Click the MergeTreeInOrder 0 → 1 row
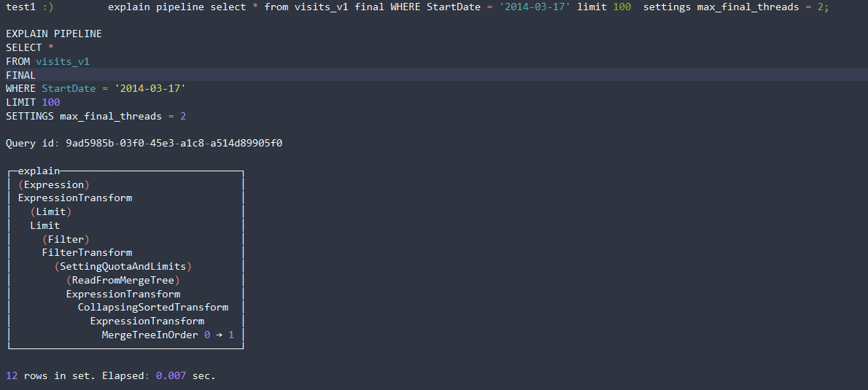 pyautogui.click(x=168, y=335)
